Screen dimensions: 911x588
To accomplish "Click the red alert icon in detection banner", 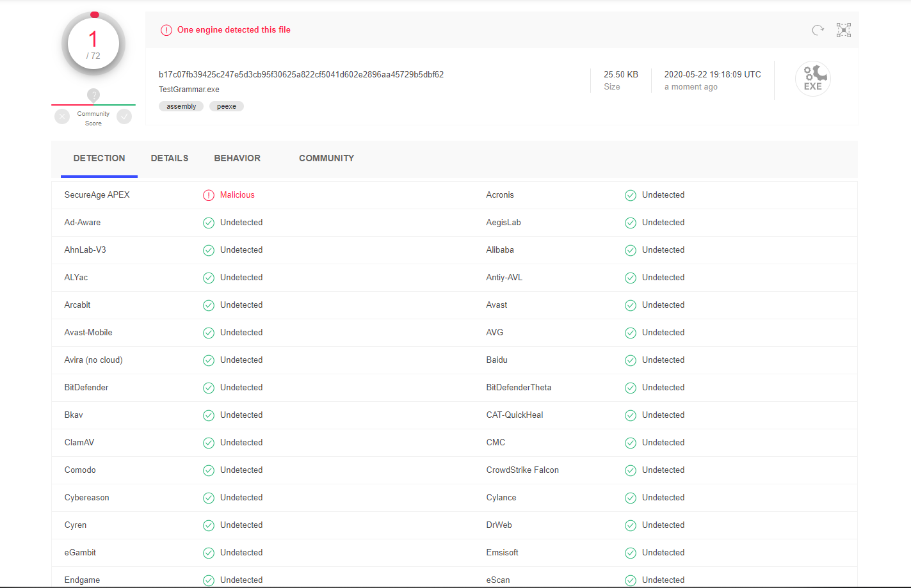I will click(166, 30).
